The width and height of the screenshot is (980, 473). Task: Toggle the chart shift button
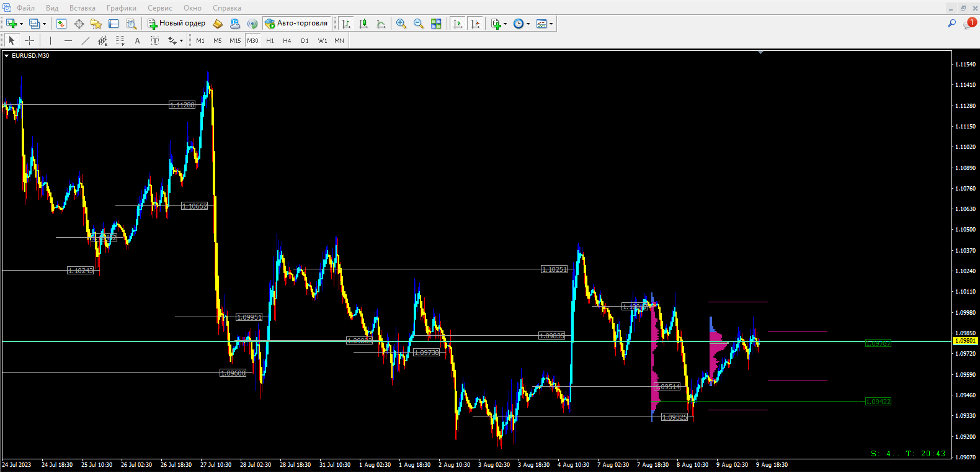pos(475,24)
